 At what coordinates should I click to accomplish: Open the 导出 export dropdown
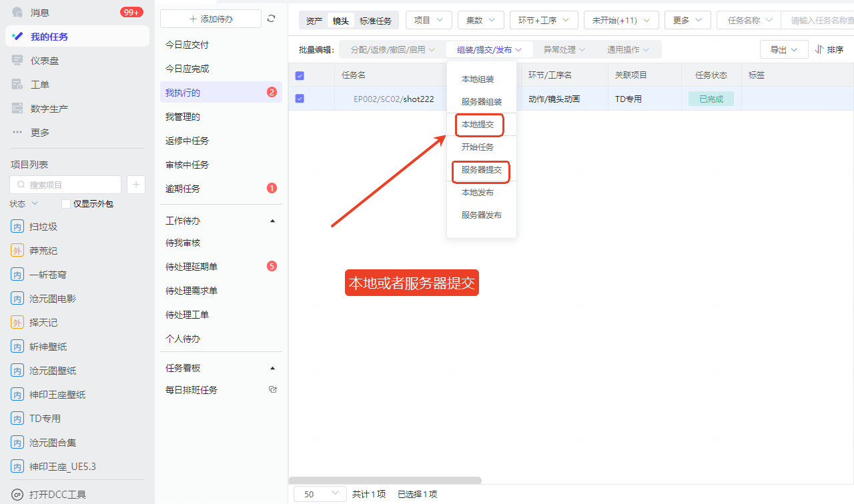pyautogui.click(x=784, y=50)
